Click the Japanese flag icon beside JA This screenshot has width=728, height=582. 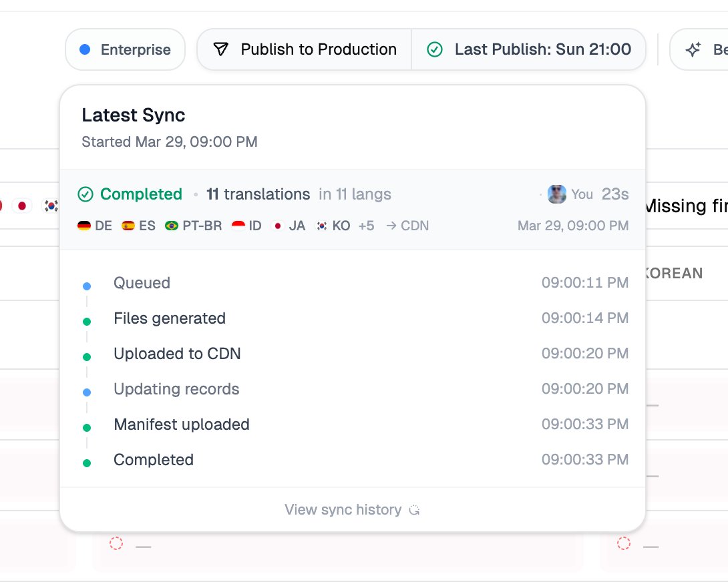[278, 226]
